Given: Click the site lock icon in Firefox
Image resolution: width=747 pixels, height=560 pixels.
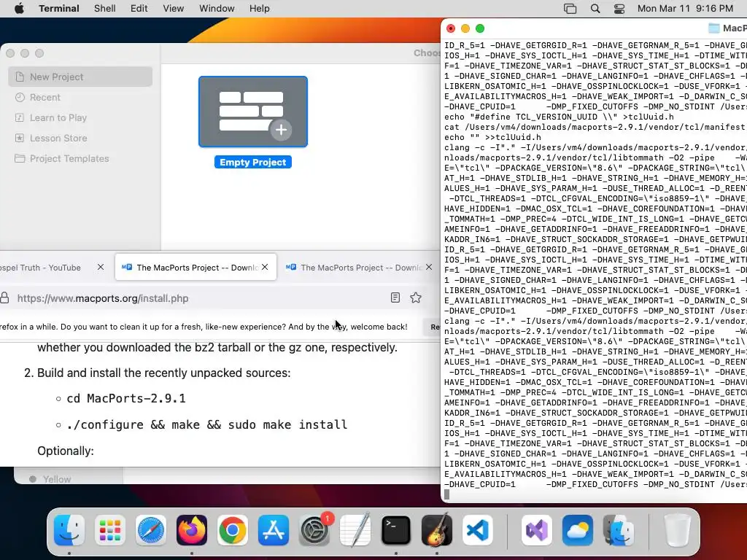Looking at the screenshot, I should coord(4,298).
